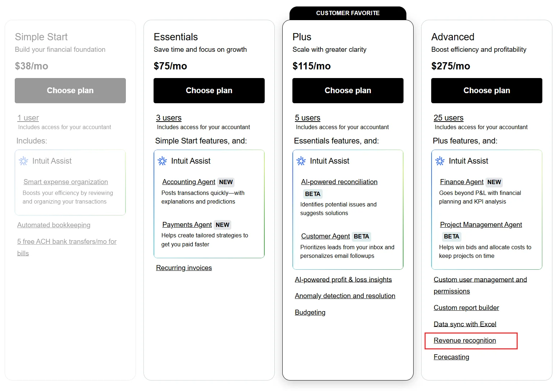Choose the Essentials plan

pyautogui.click(x=209, y=91)
